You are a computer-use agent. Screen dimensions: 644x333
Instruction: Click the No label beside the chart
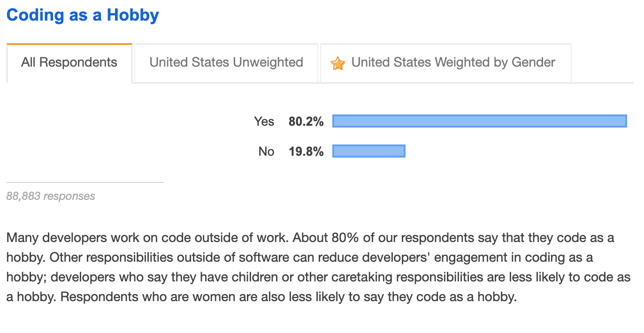click(x=266, y=151)
